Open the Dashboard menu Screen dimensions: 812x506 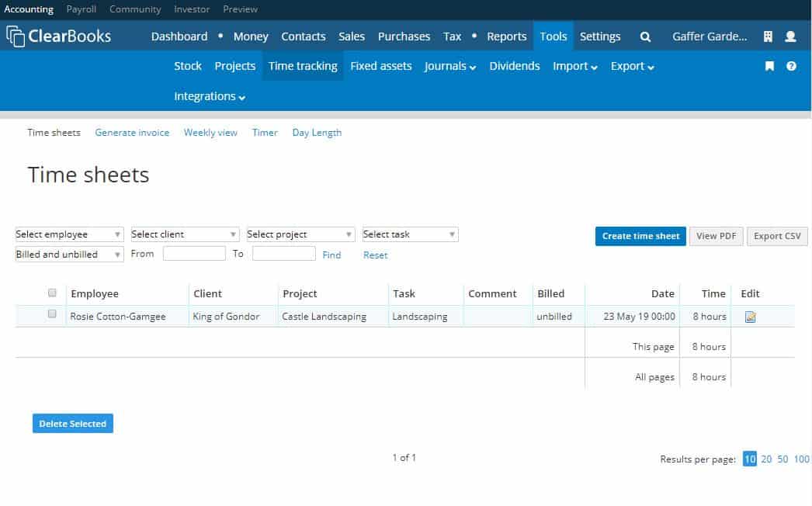pos(179,36)
